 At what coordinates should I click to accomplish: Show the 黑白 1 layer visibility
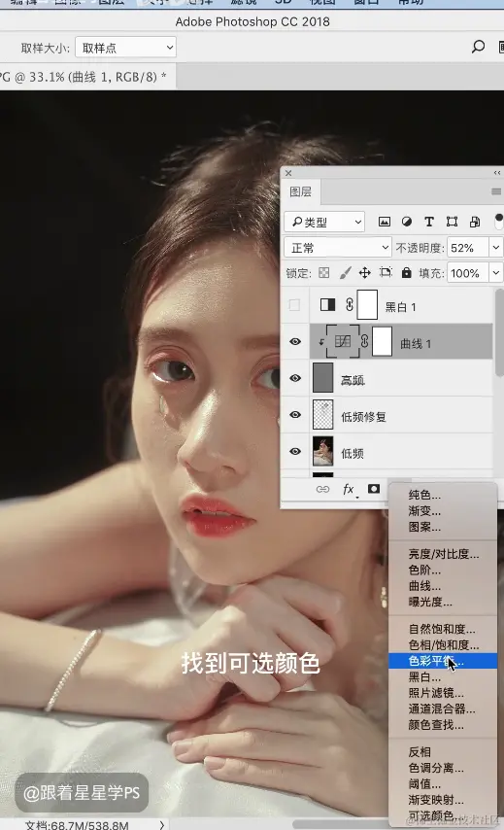pyautogui.click(x=294, y=305)
